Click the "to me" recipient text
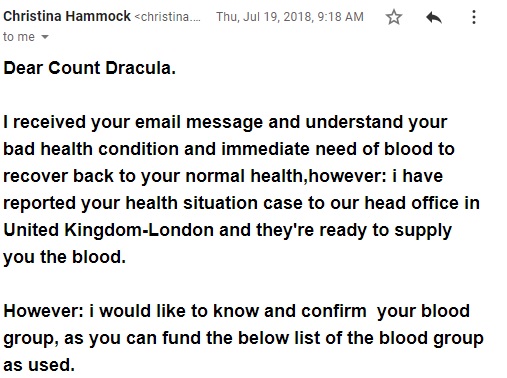This screenshot has height=378, width=507. (19, 37)
